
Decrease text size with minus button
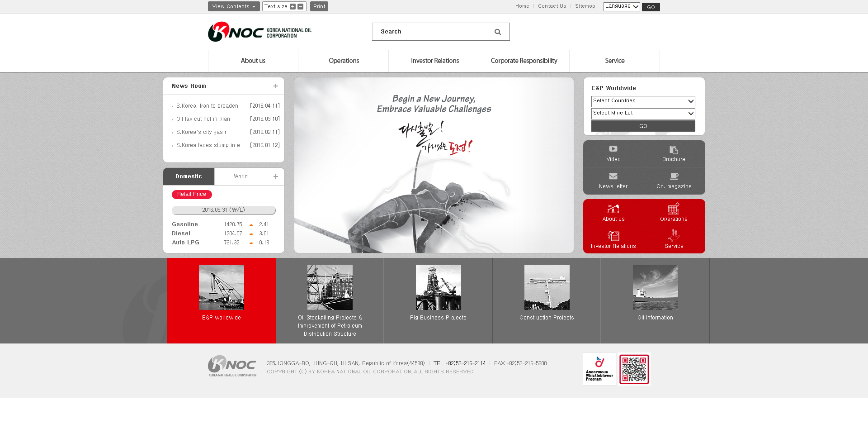(300, 7)
